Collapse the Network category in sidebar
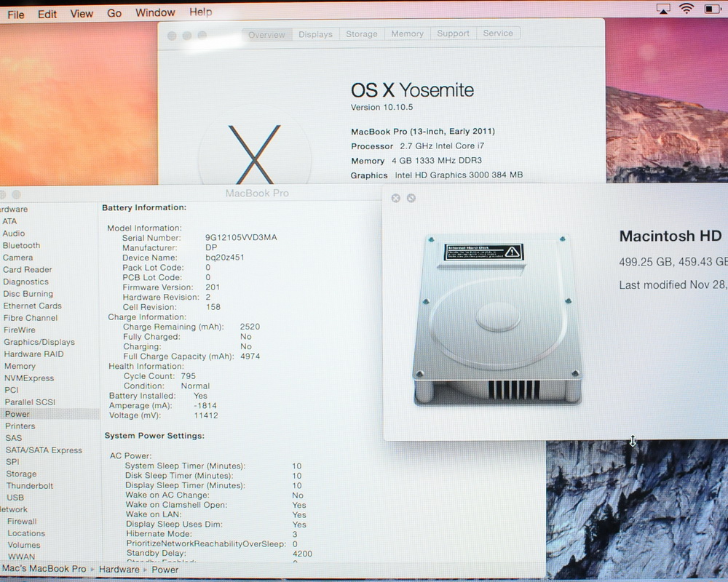This screenshot has height=582, width=728. pyautogui.click(x=14, y=509)
